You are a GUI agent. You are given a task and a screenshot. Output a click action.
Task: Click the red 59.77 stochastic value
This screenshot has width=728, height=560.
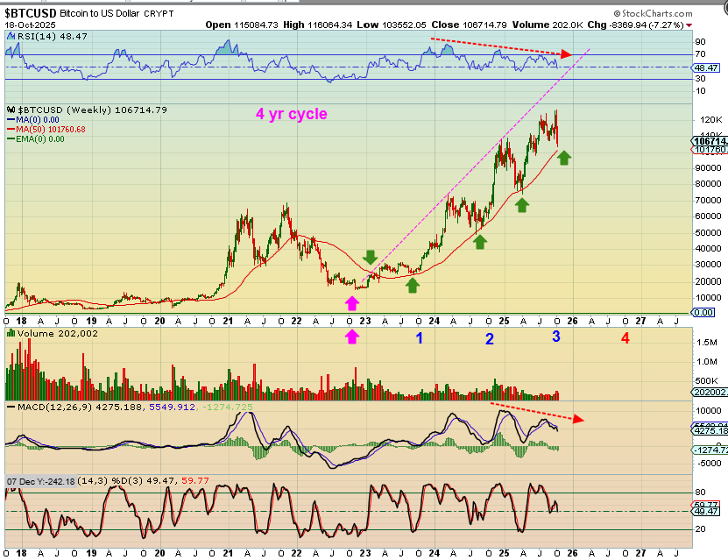point(195,481)
